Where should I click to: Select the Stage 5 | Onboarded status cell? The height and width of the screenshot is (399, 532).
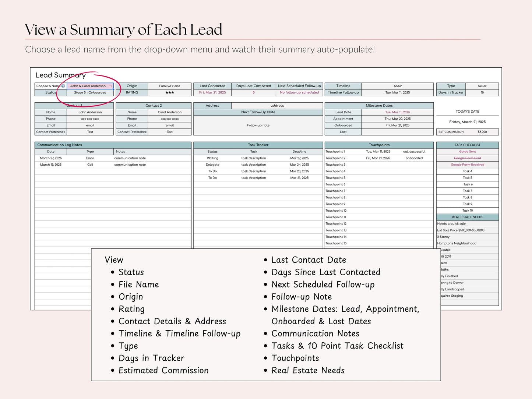coord(90,93)
